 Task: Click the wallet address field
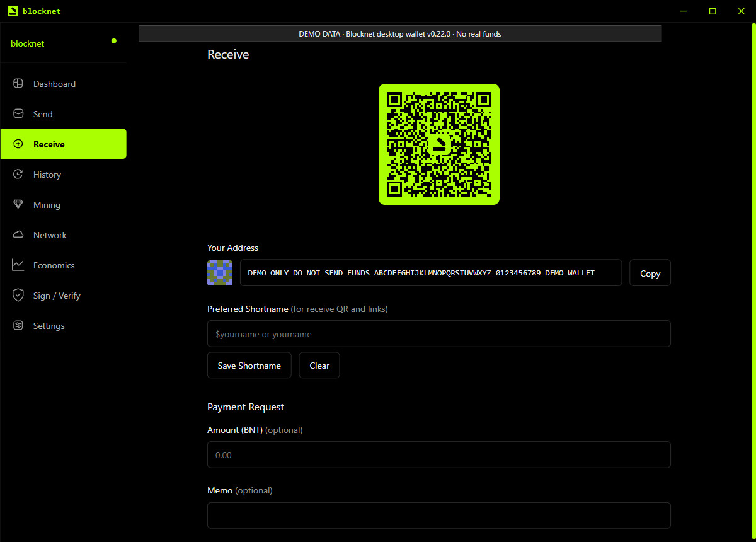point(431,273)
